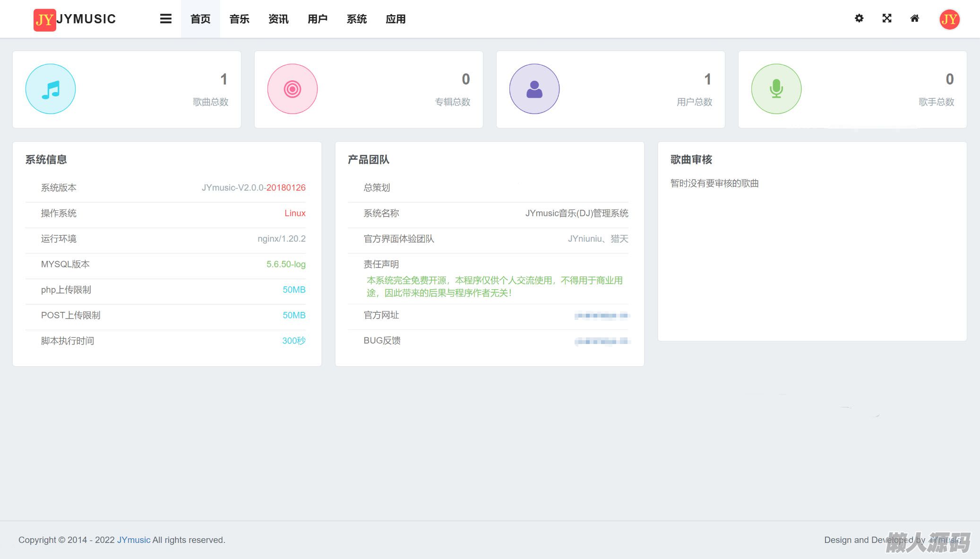Open the 音乐 menu

pyautogui.click(x=240, y=19)
